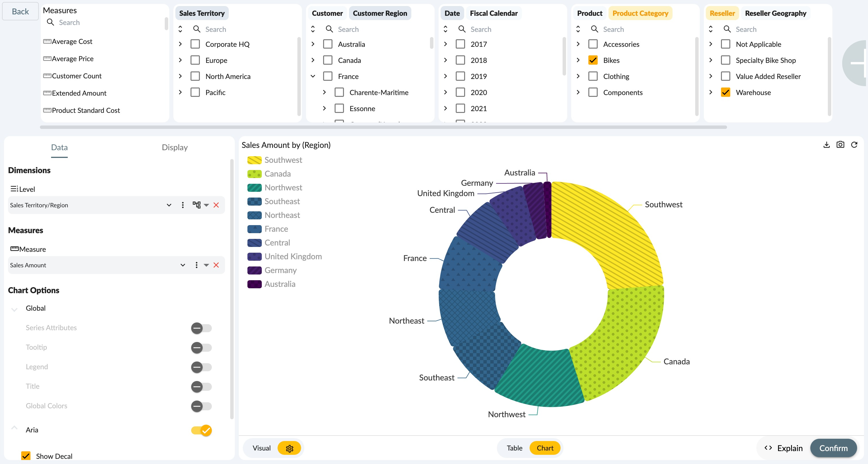Open the Sales Territory/Region level dropdown
Screen dimensions: 868x464
[x=169, y=205]
